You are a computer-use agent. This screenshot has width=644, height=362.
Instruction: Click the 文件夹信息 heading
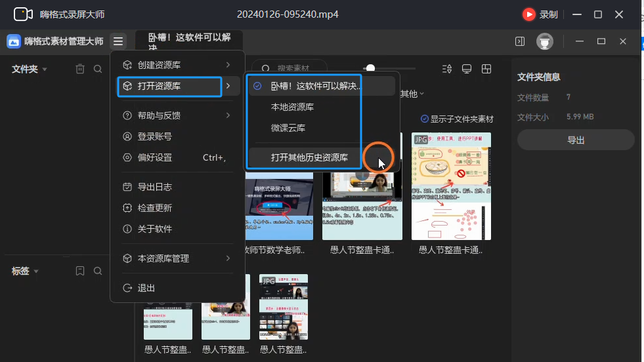(x=538, y=77)
